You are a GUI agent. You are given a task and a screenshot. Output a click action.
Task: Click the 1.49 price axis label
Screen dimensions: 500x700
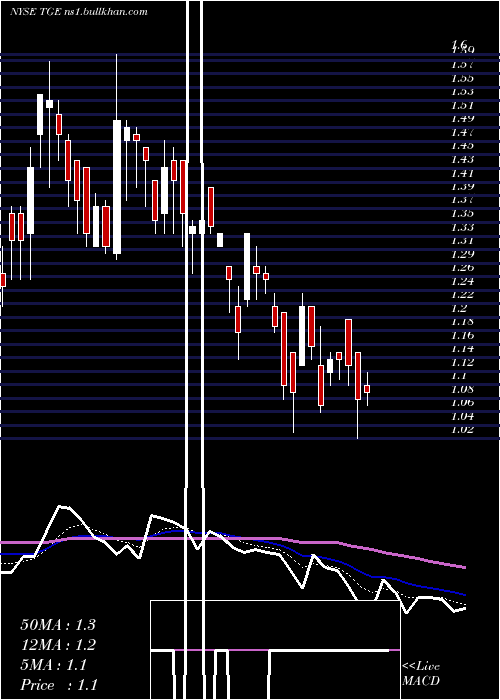point(462,119)
